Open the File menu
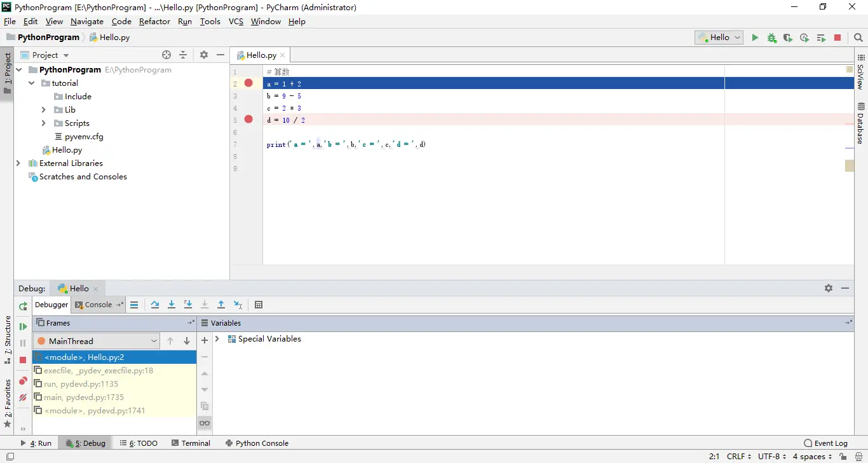 pyautogui.click(x=10, y=21)
